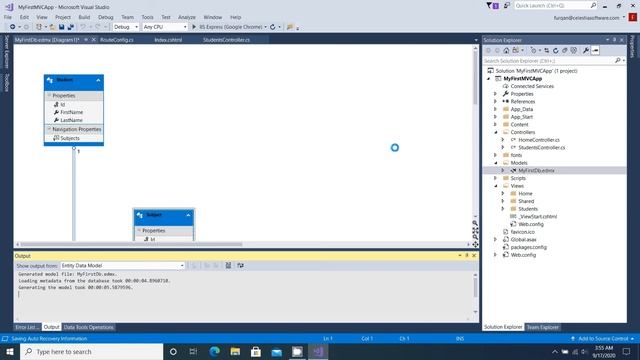The image size is (640, 360).
Task: Open Properties wrench icon in Solution Explorer
Action: 586,51
